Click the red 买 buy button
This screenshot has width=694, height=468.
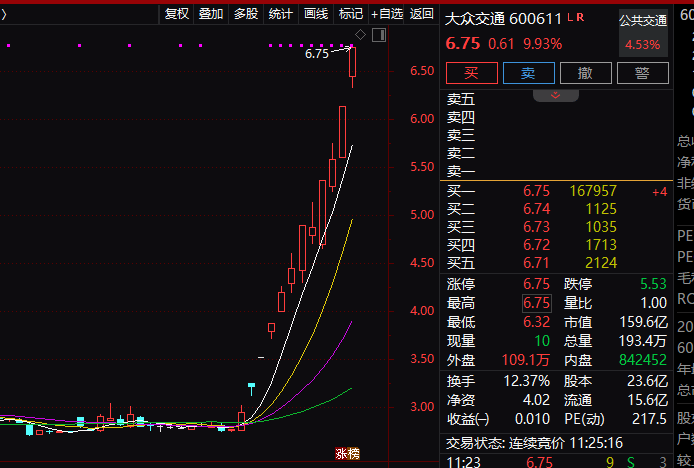[471, 73]
